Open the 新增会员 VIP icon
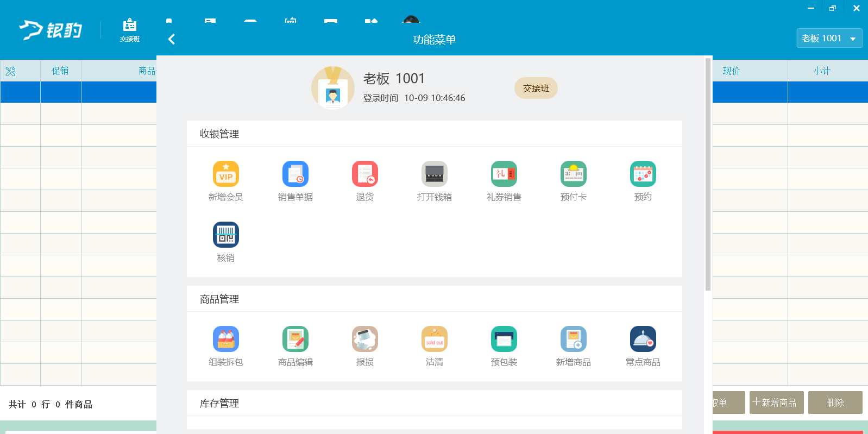 click(226, 174)
